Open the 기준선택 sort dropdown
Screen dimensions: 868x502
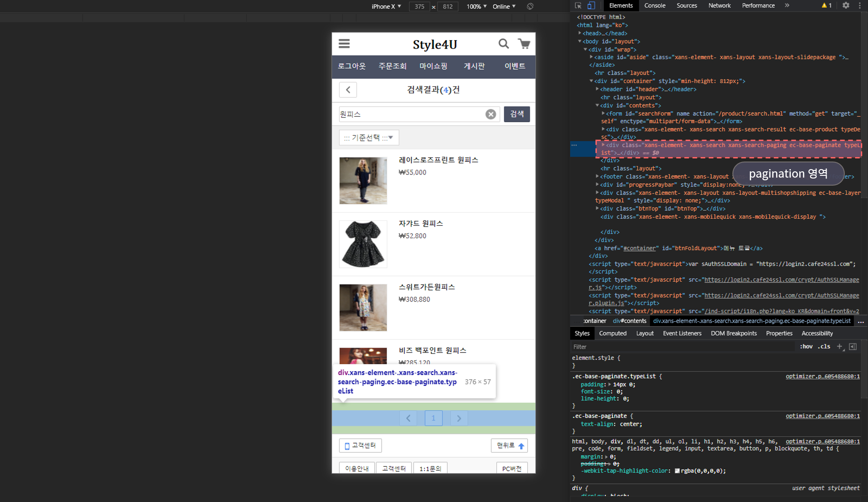coord(369,137)
